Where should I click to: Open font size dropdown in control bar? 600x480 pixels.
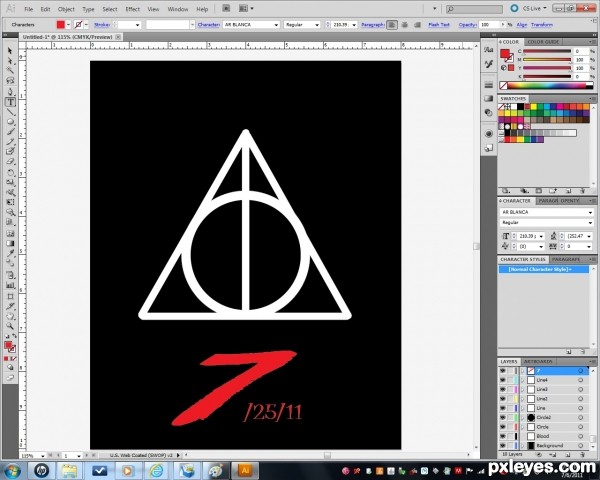354,25
